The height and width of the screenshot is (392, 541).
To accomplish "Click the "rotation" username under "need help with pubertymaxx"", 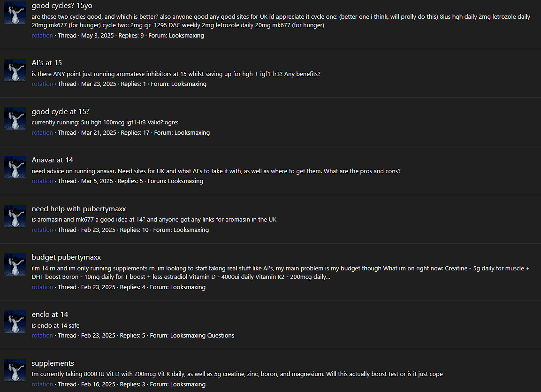I will pos(42,230).
